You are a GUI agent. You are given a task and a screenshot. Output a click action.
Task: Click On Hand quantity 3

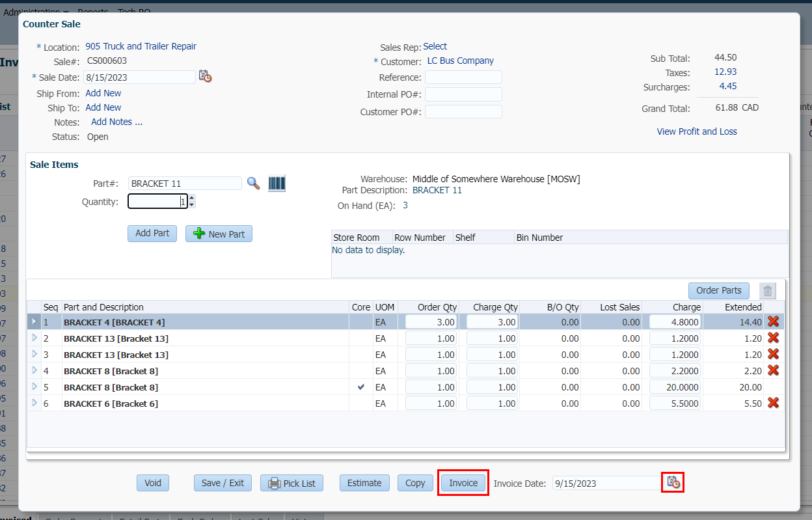click(x=405, y=205)
